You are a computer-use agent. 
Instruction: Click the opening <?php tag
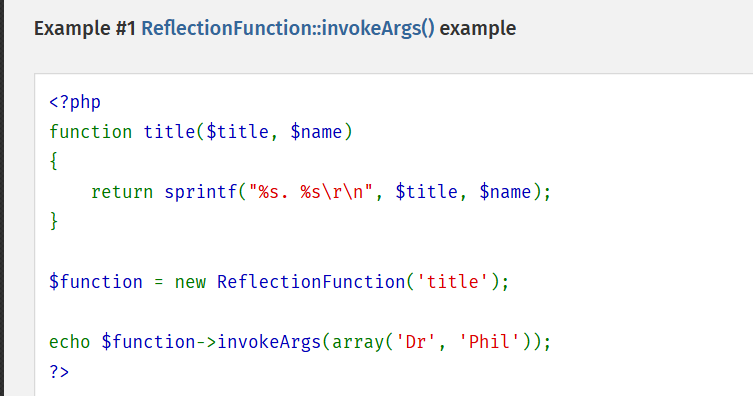[75, 102]
